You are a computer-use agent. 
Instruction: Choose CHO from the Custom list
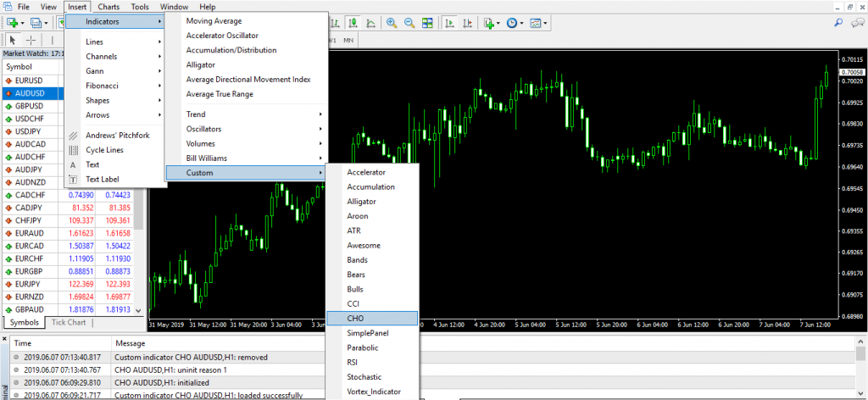pos(372,318)
